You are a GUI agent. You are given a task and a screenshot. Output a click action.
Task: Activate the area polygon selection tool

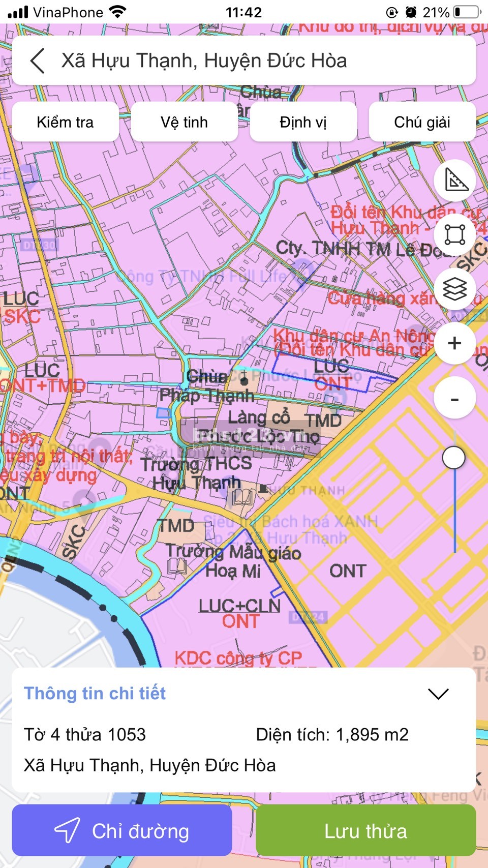(455, 234)
